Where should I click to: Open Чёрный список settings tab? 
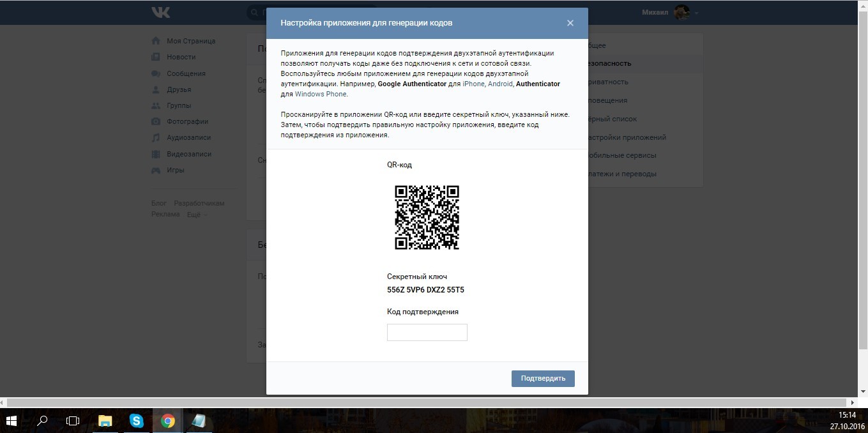tap(612, 119)
